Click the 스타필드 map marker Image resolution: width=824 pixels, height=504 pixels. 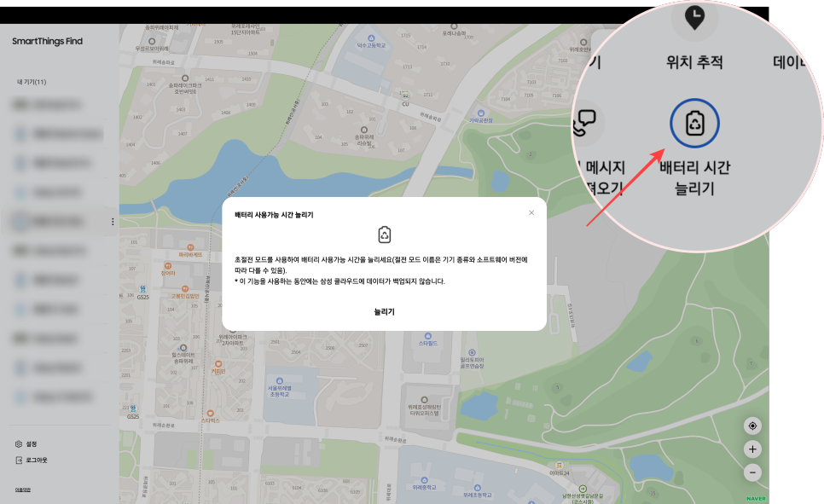(427, 336)
